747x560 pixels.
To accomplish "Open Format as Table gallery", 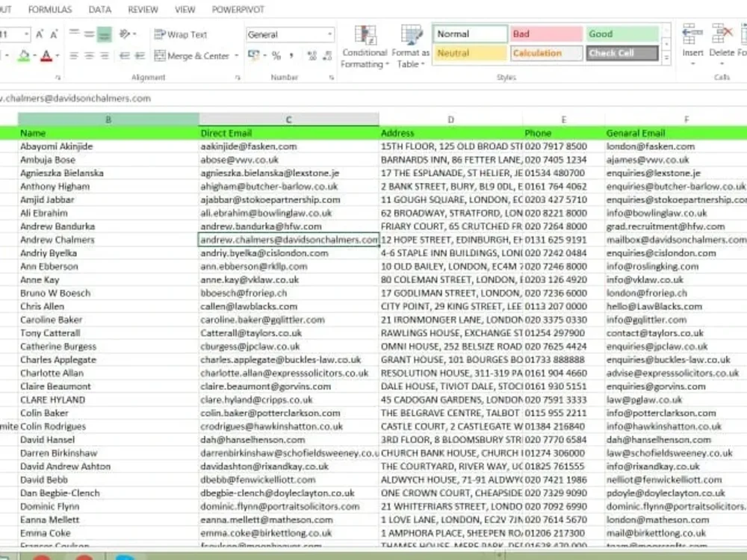I will click(410, 46).
